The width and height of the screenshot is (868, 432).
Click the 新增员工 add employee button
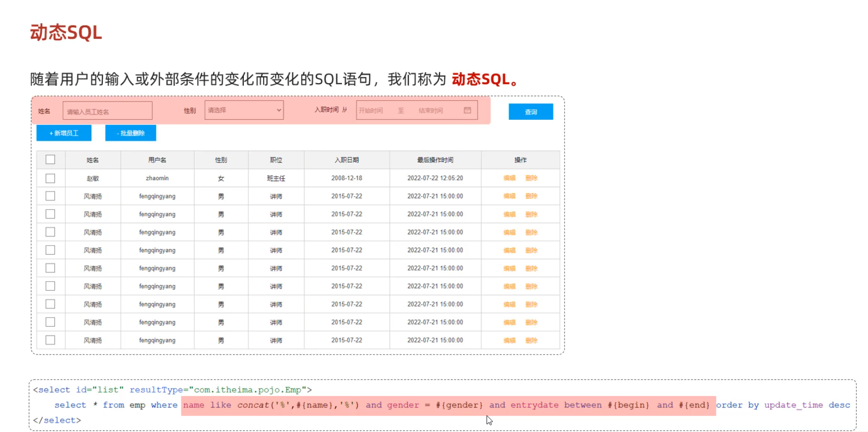coord(64,133)
